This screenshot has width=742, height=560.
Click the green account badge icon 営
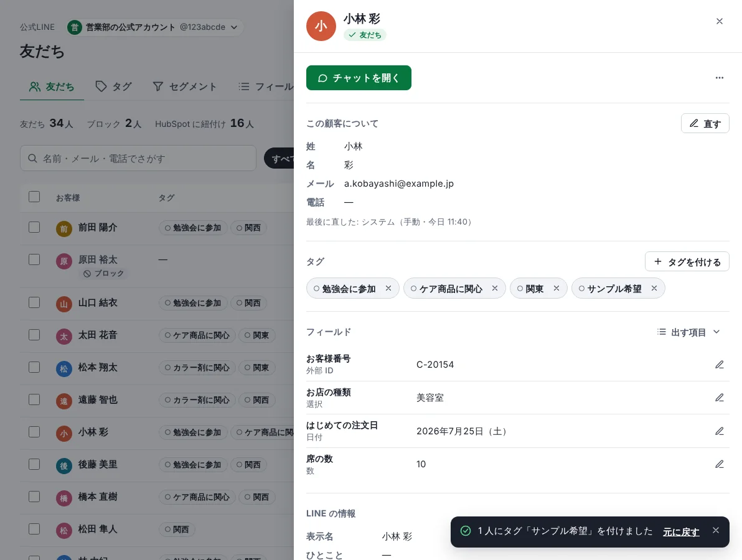coord(74,27)
